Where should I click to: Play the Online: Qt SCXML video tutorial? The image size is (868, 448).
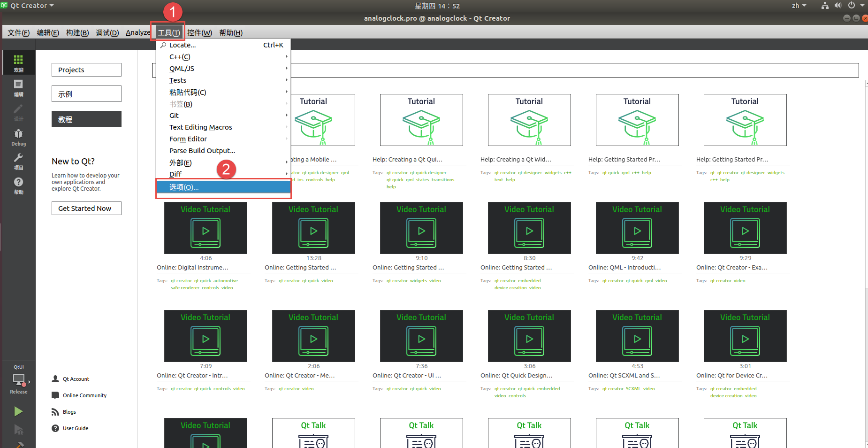click(637, 336)
